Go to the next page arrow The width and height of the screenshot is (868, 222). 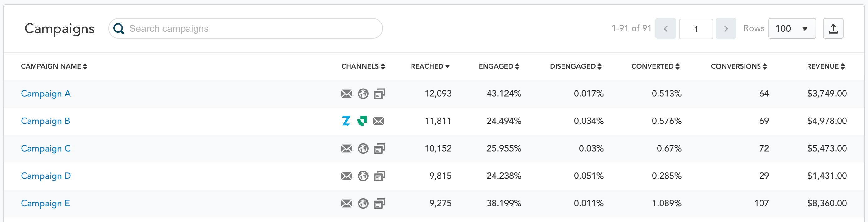[x=726, y=29]
